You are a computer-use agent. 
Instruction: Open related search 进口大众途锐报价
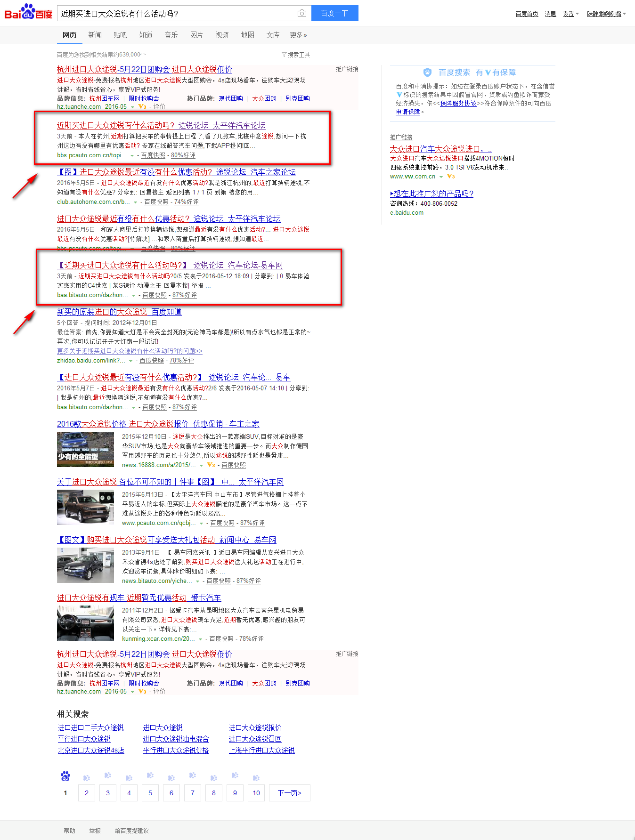click(255, 728)
